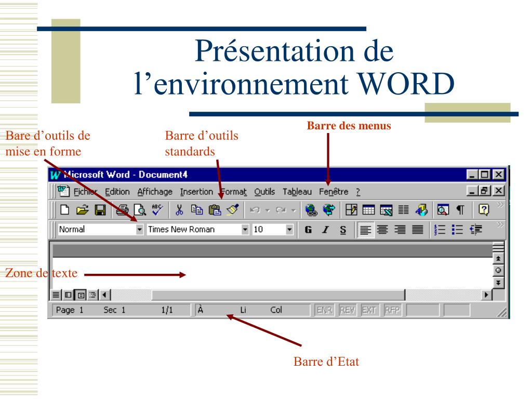This screenshot has height=399, width=532.
Task: Click the scroll right arrow
Action: pos(487,295)
